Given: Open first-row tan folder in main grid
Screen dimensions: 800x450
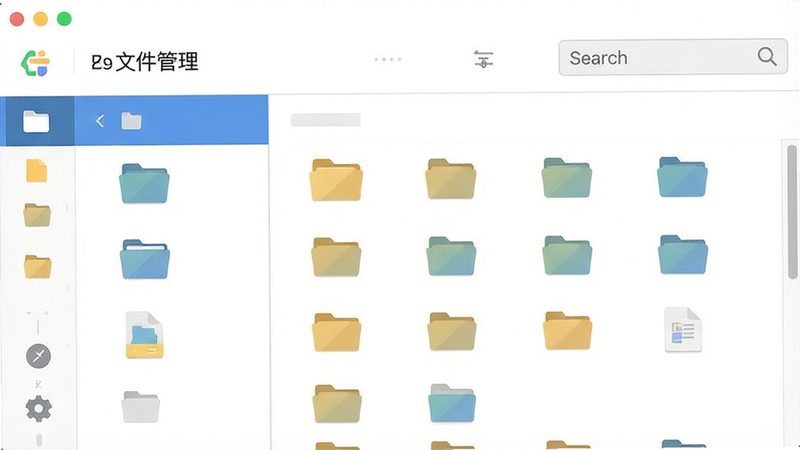Looking at the screenshot, I should 451,179.
